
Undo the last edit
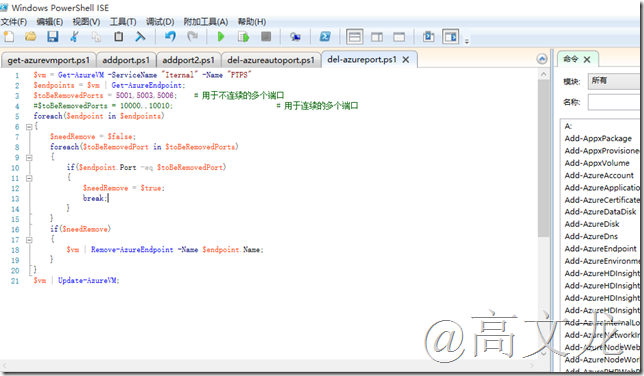tap(170, 37)
